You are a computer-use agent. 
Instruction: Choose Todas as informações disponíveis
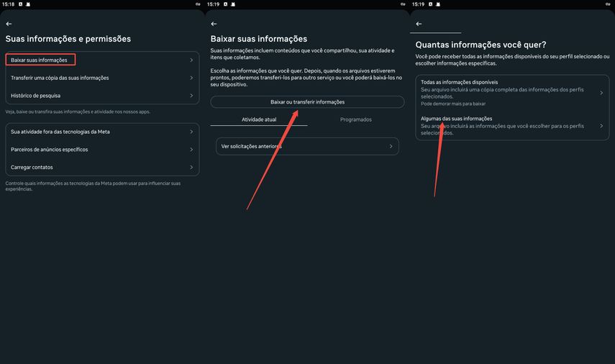pyautogui.click(x=512, y=93)
